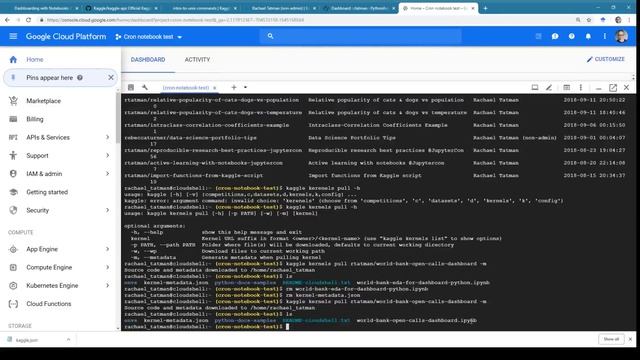Viewport: 640px width, 360px height.
Task: Close the Cloud Shell panel
Action: point(627,87)
